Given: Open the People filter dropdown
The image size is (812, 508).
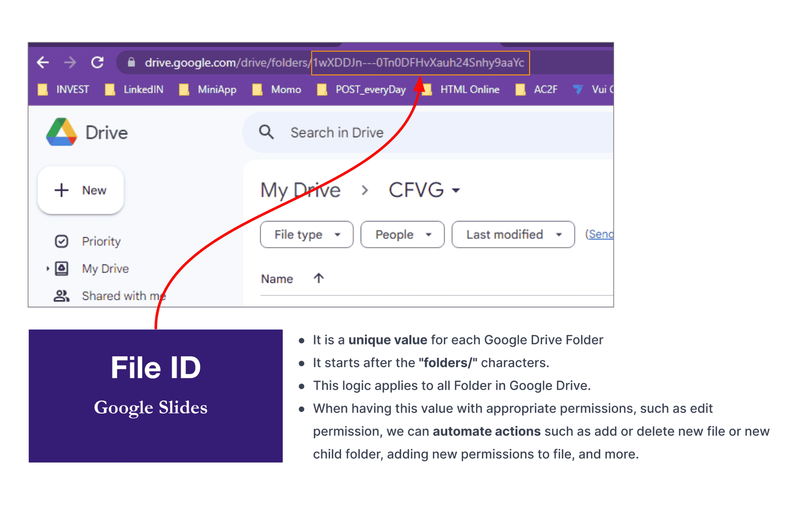Looking at the screenshot, I should click(402, 234).
